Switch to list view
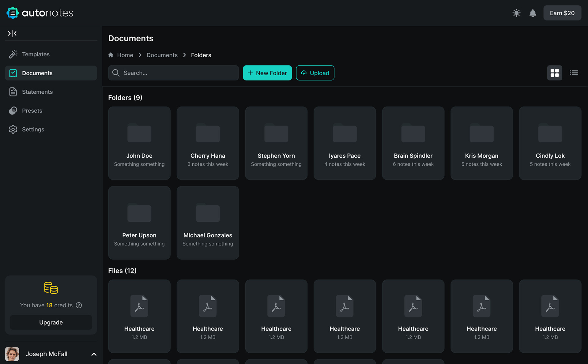The height and width of the screenshot is (364, 588). [574, 73]
